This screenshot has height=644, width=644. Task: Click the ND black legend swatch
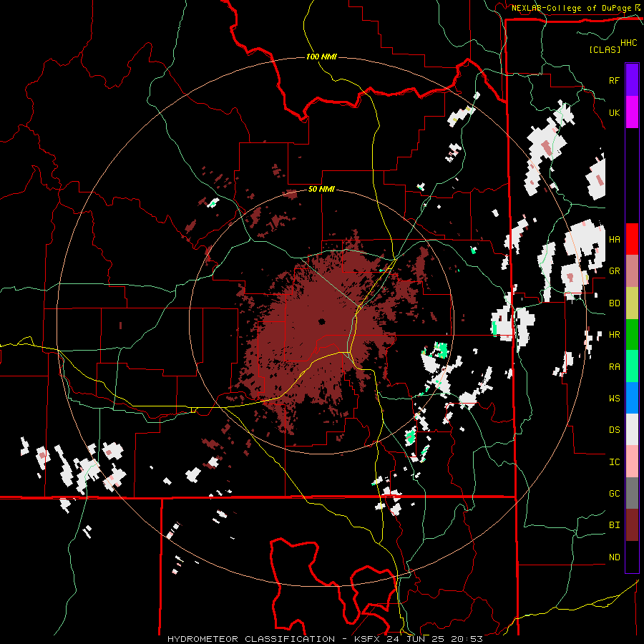[632, 557]
